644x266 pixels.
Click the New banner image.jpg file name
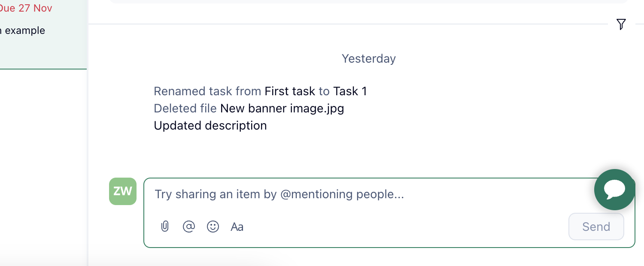coord(282,108)
